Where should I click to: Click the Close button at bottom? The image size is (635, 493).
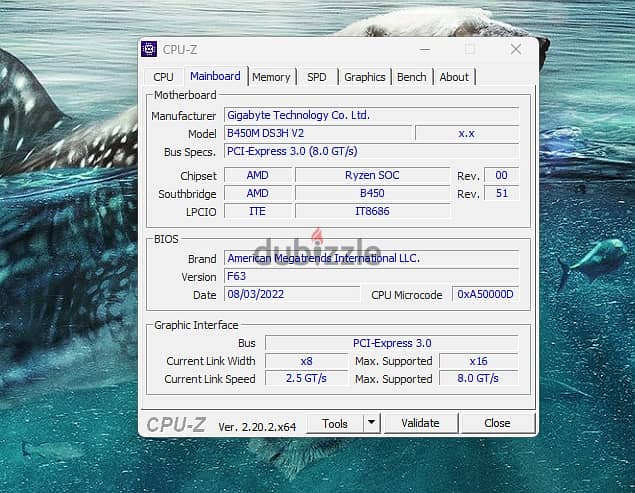click(x=497, y=423)
